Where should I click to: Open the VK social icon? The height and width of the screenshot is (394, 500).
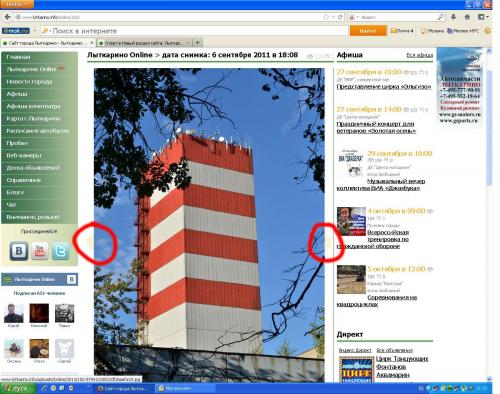click(x=19, y=251)
